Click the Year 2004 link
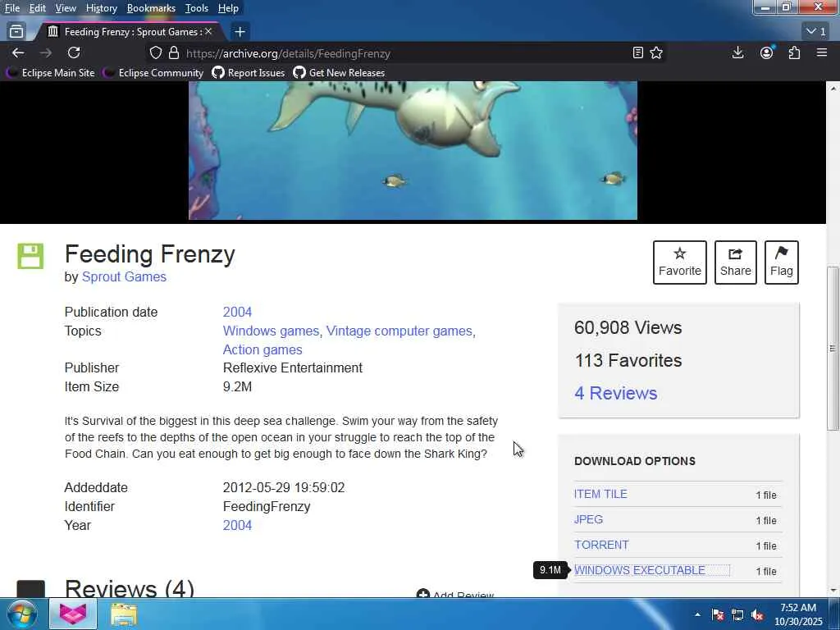This screenshot has height=630, width=840. 237,525
